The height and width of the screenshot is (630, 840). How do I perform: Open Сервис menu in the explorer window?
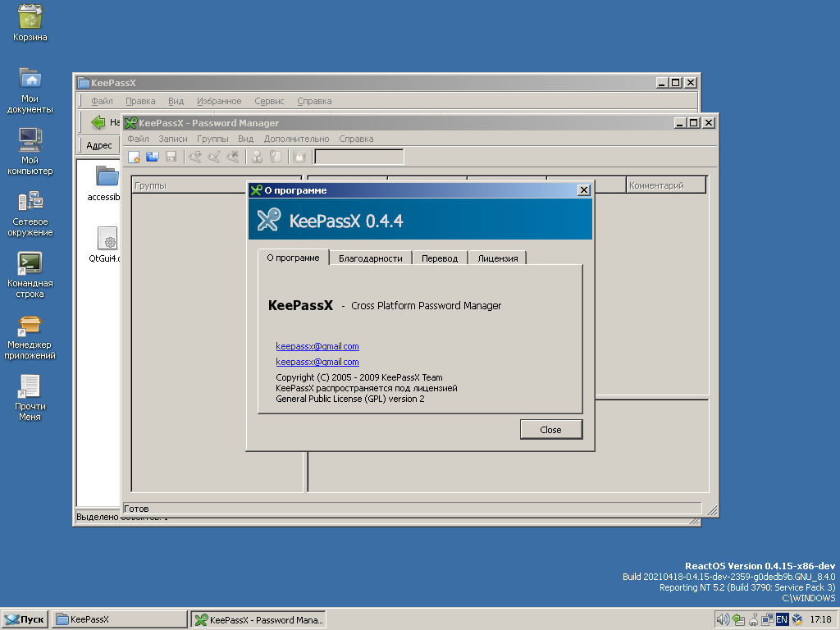point(269,101)
